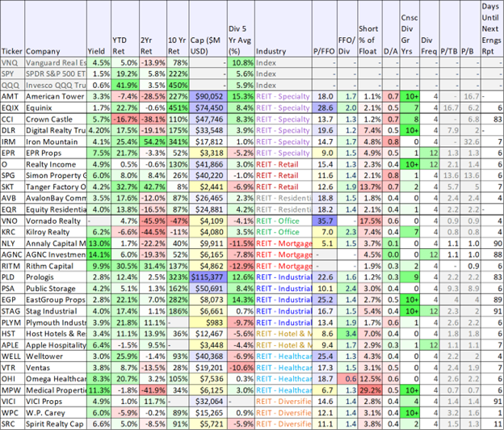Click the Welltower company cell
This screenshot has height=430, width=504.
pos(56,356)
